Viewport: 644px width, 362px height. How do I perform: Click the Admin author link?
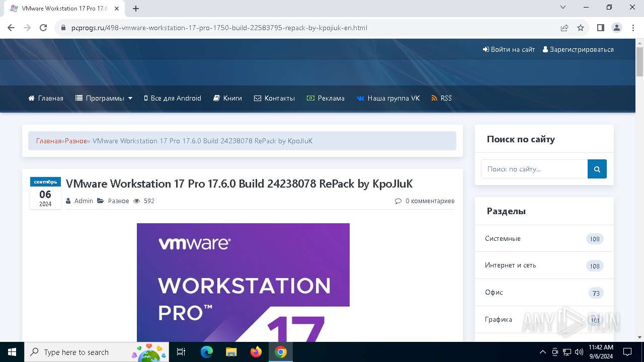[84, 201]
